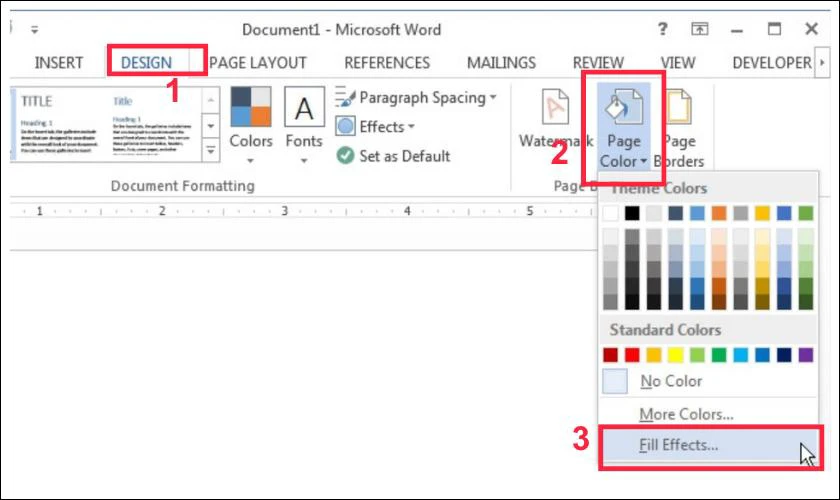Show the next style gallery row
Viewport: 840px width, 500px height.
(211, 126)
